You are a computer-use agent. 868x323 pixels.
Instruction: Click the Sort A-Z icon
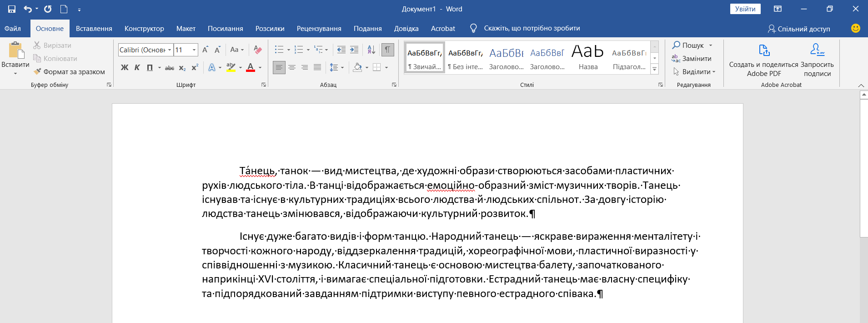coord(371,50)
